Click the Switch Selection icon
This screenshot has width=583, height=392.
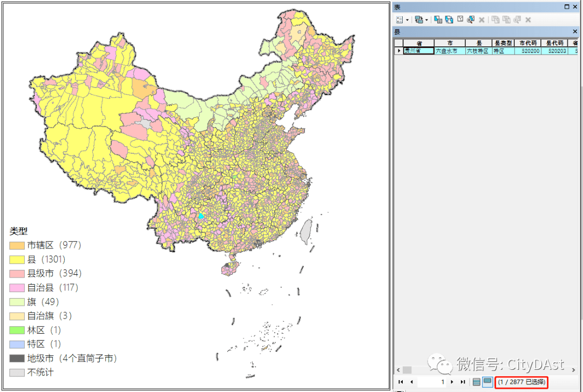[x=449, y=19]
